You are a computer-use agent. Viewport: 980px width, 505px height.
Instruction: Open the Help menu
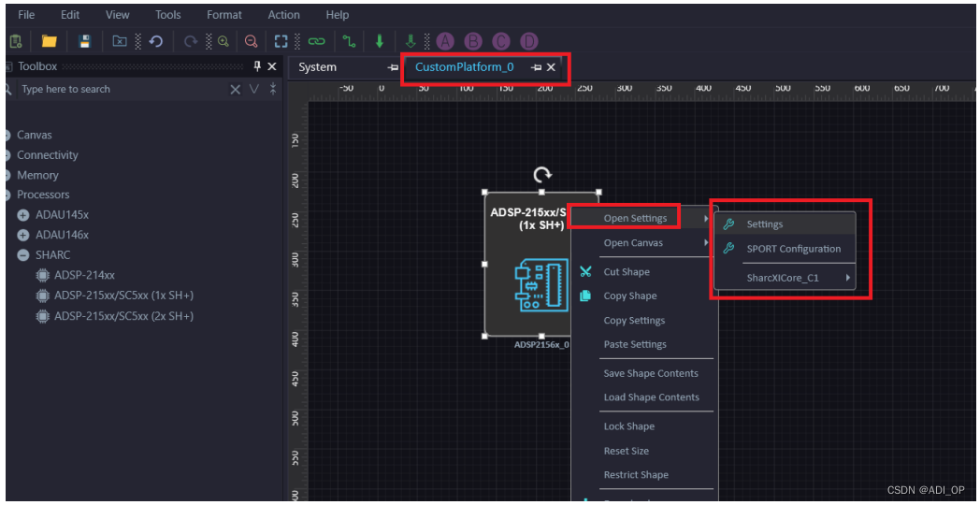(337, 14)
